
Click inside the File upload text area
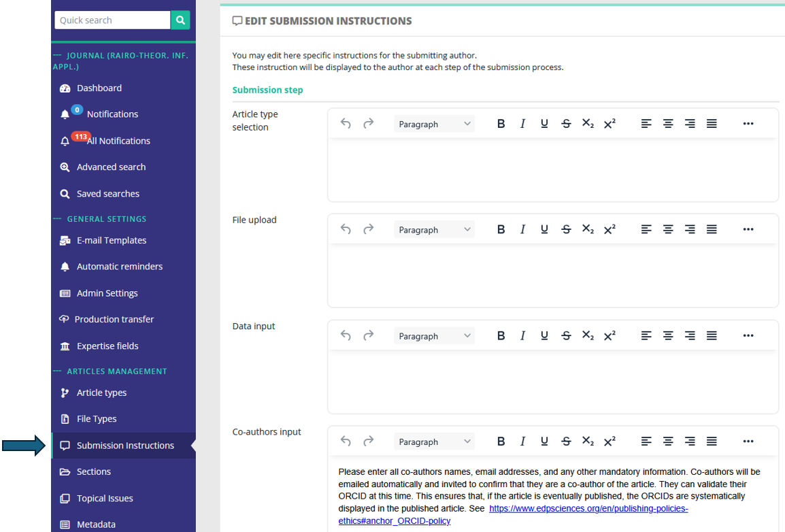[x=553, y=276]
